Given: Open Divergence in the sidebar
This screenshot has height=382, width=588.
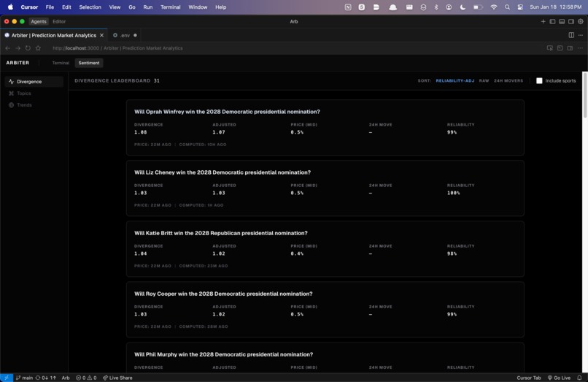Looking at the screenshot, I should (x=34, y=82).
